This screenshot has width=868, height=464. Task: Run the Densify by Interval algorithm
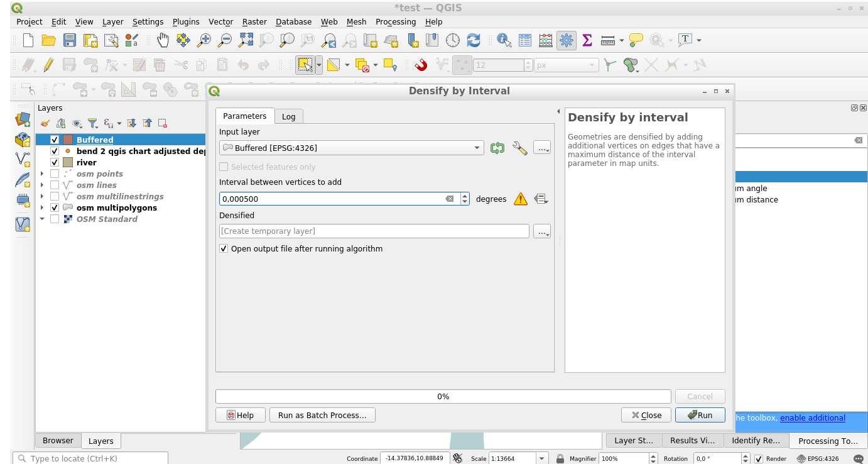[x=700, y=415]
